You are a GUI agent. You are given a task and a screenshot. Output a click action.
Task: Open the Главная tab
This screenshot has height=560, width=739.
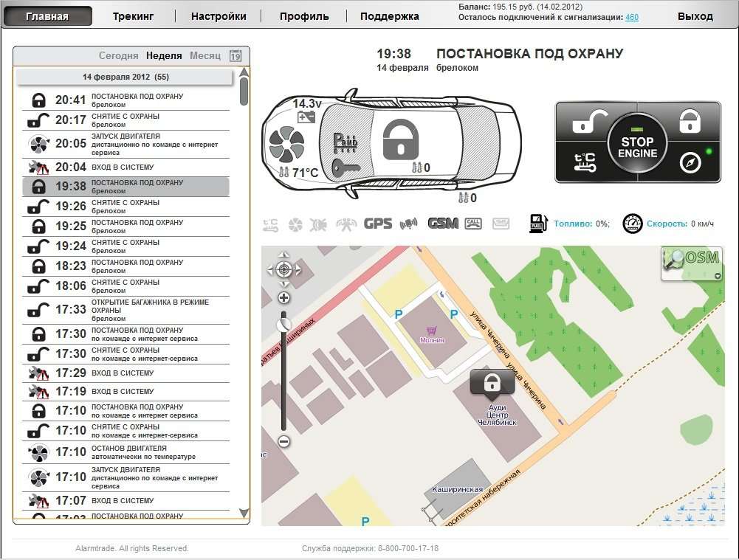[x=47, y=16]
